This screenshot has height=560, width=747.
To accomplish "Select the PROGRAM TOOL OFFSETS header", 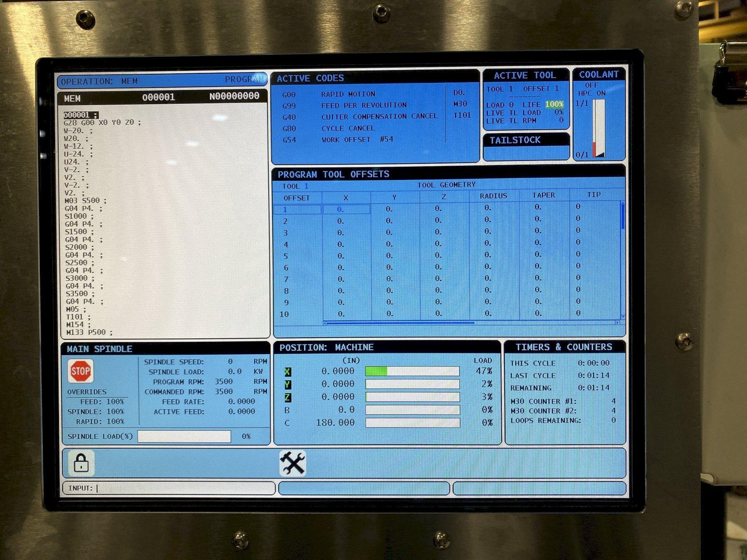I will pyautogui.click(x=448, y=174).
